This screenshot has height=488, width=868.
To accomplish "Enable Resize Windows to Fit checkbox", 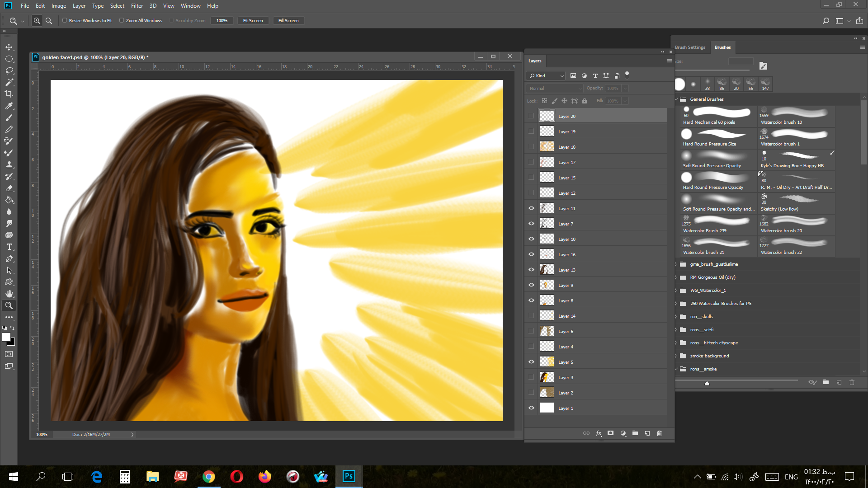I will [x=65, y=20].
